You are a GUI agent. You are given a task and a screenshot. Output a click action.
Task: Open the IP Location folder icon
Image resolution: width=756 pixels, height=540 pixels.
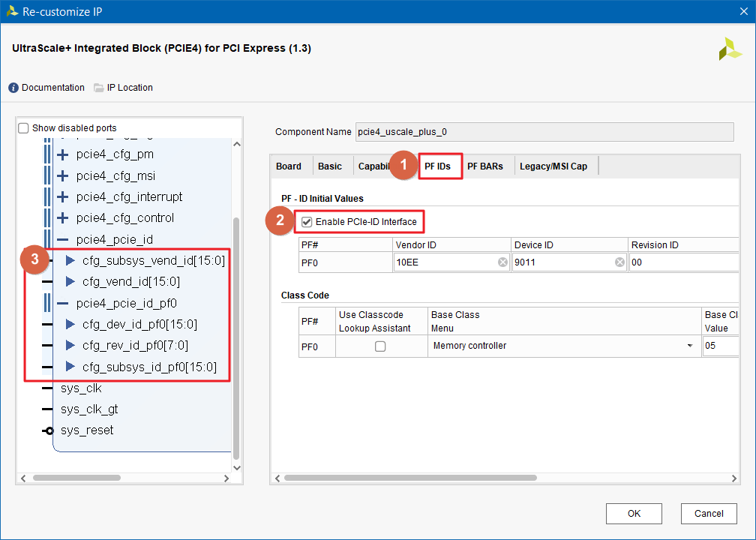point(99,88)
